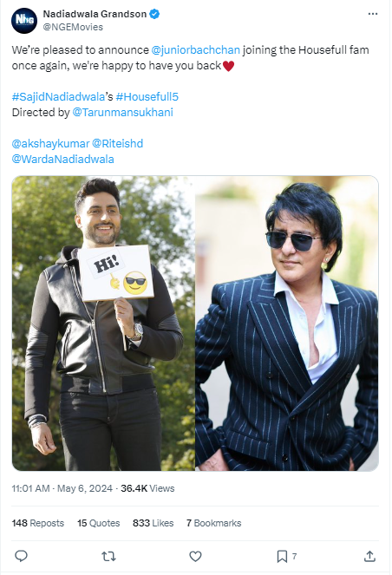Bookmark the tweet using bookmark icon

[x=282, y=556]
